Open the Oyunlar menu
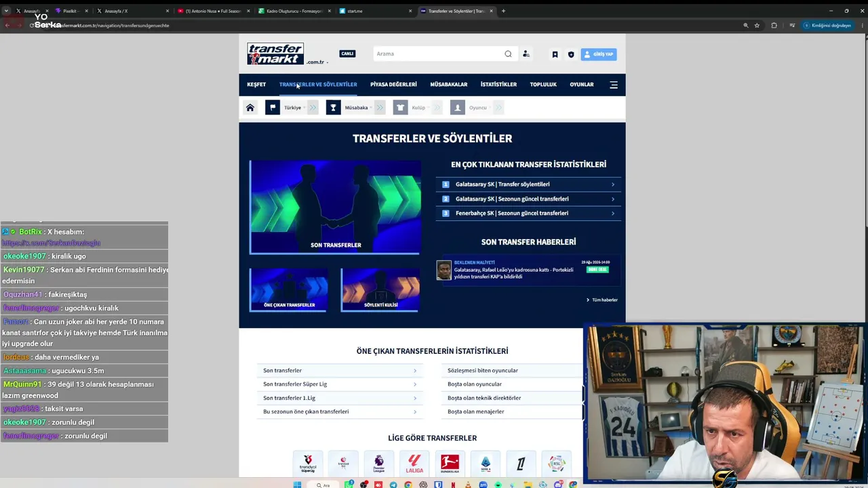The image size is (868, 488). [x=582, y=85]
